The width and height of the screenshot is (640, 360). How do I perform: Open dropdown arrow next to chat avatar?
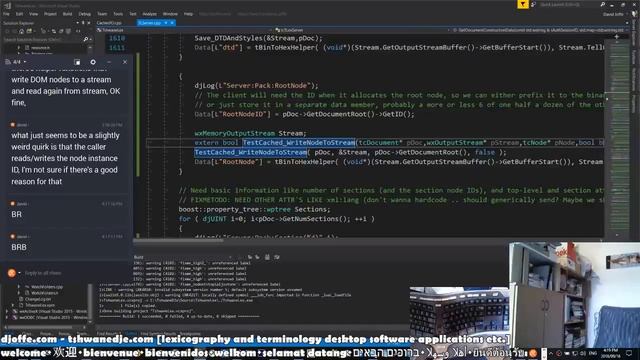(x=19, y=273)
